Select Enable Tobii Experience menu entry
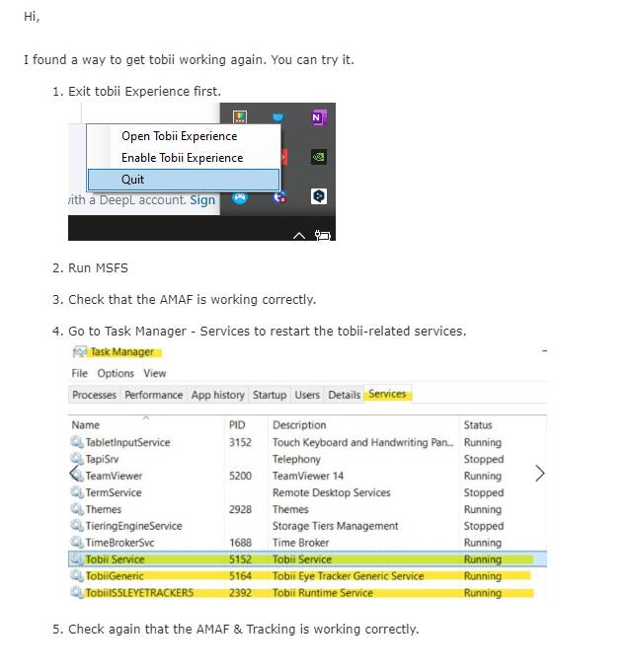632x672 pixels. click(183, 158)
